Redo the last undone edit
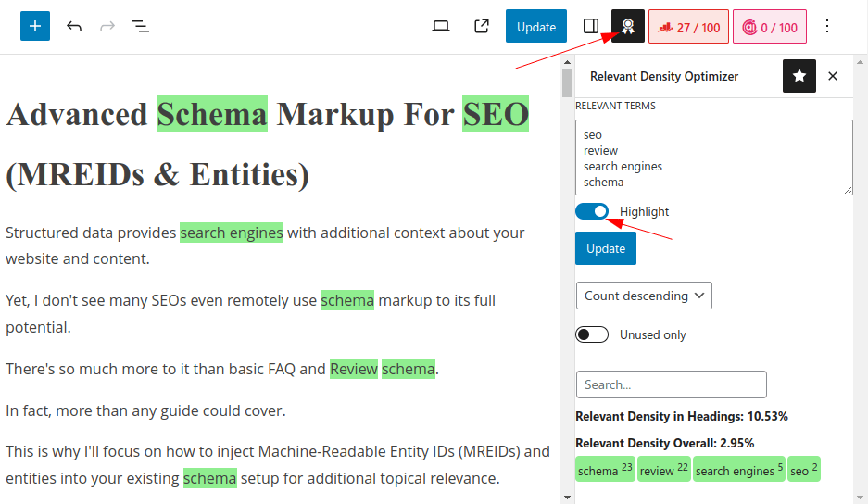This screenshot has width=868, height=504. pyautogui.click(x=107, y=26)
